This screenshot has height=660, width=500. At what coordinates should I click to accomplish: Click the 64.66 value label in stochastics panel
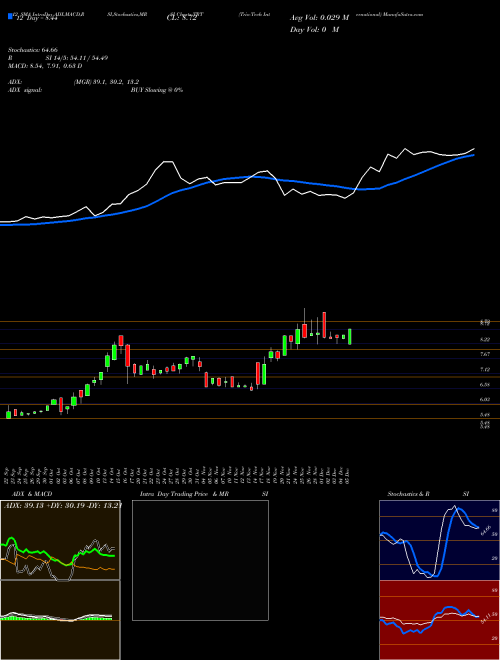484,529
